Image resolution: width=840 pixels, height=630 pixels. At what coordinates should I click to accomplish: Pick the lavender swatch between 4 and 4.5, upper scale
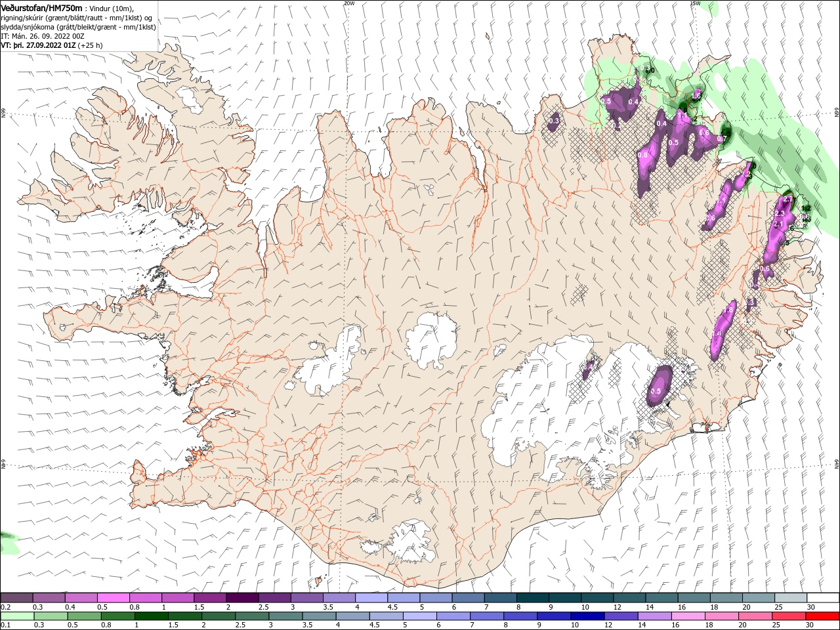point(370,598)
